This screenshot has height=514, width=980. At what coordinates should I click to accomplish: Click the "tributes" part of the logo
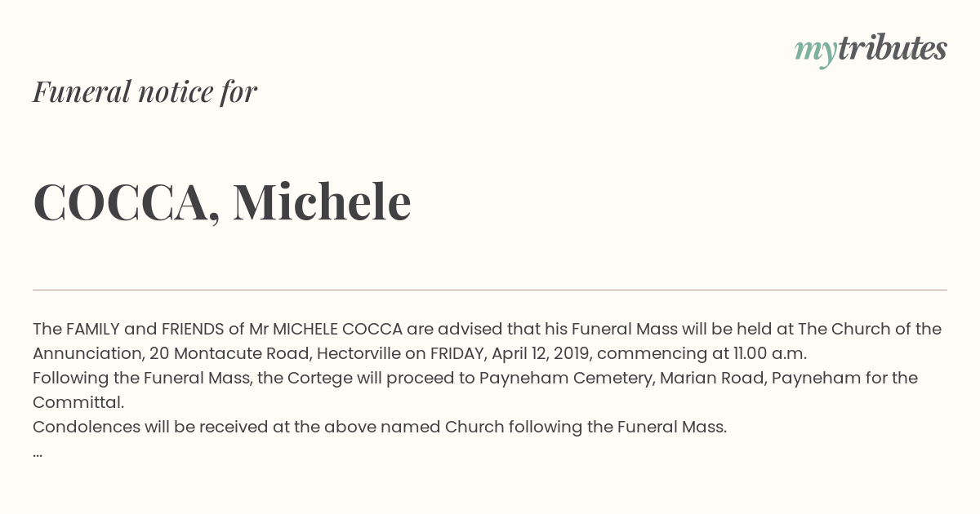[893, 49]
